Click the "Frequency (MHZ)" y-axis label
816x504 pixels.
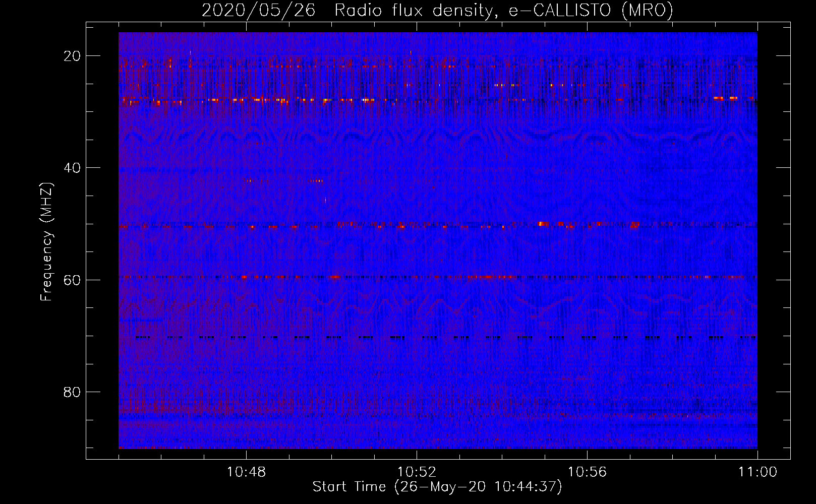click(46, 242)
